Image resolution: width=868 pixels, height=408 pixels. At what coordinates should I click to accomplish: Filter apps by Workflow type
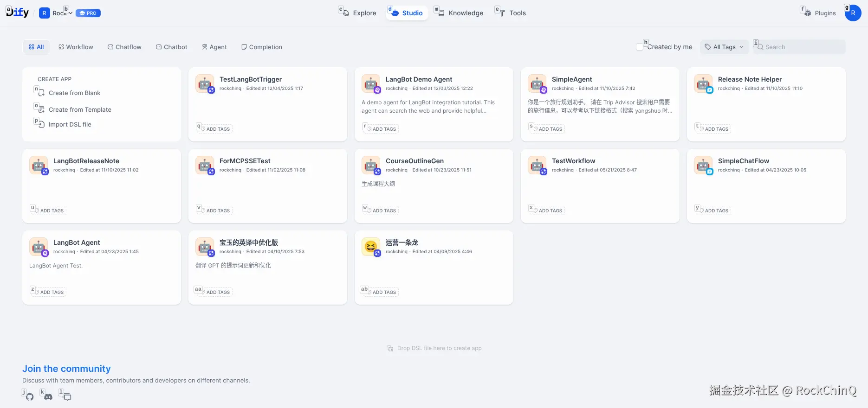click(76, 47)
